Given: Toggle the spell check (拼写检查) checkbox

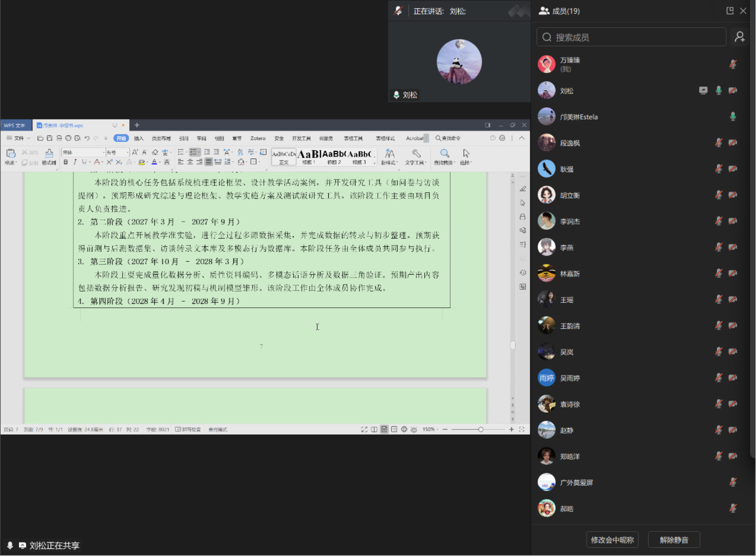Looking at the screenshot, I should click(178, 429).
